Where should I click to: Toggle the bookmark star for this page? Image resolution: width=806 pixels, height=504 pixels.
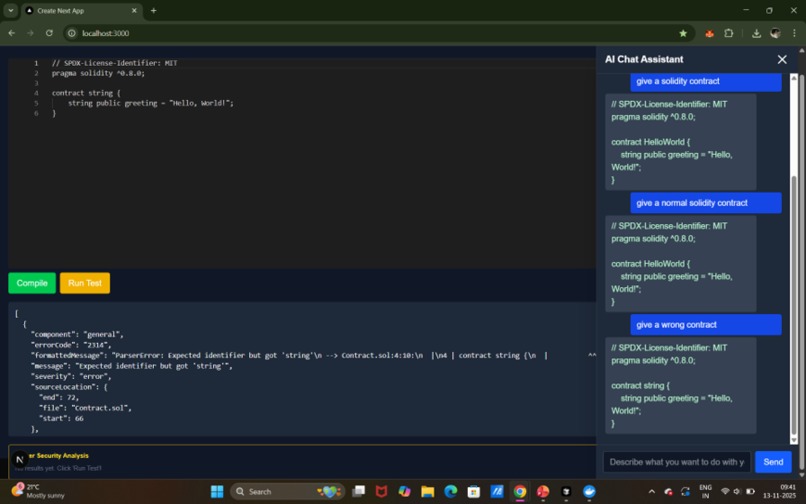683,33
